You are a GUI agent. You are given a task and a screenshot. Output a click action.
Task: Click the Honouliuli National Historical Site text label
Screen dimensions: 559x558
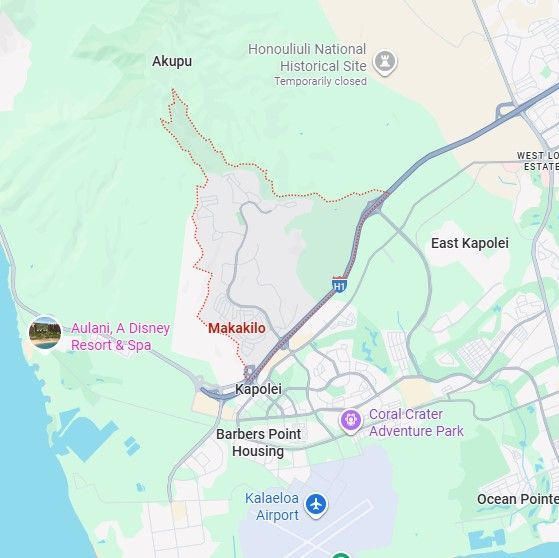pyautogui.click(x=307, y=57)
